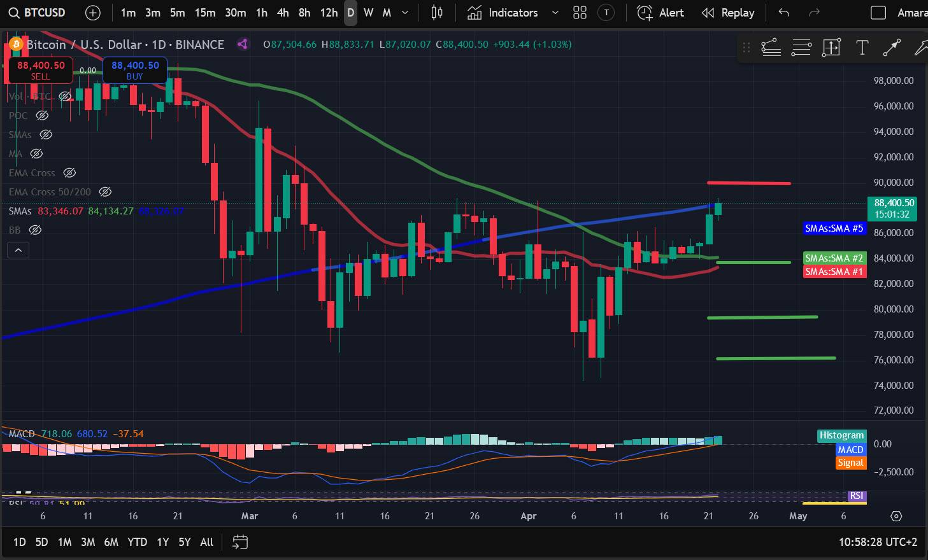Viewport: 928px width, 560px height.
Task: Toggle visibility of the BB indicator
Action: click(36, 230)
